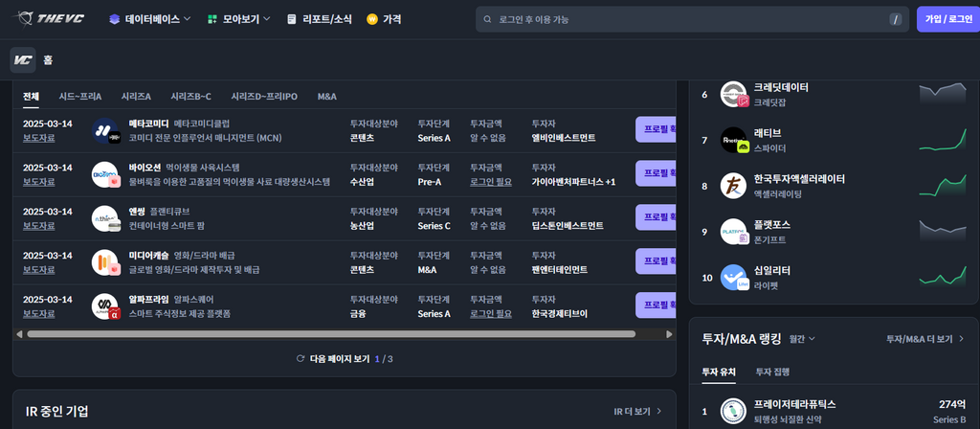The image size is (980, 429).
Task: Open 보도자료 link for 엔씽
Action: (x=38, y=226)
